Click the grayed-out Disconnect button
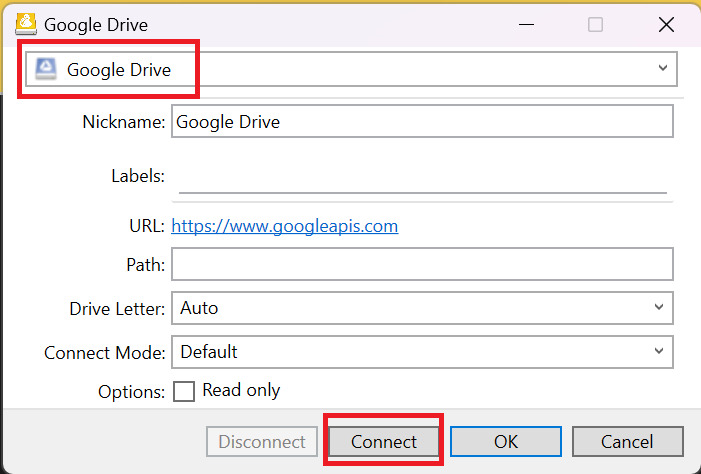 [x=262, y=441]
